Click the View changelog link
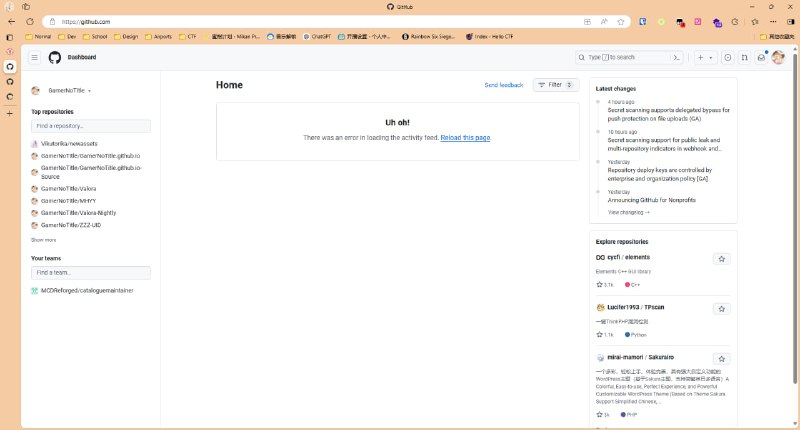 (628, 212)
